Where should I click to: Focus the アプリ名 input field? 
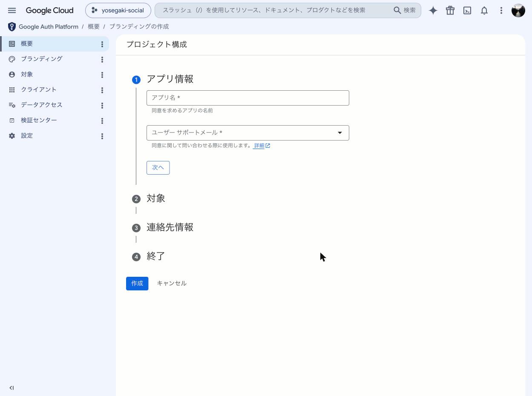[248, 98]
